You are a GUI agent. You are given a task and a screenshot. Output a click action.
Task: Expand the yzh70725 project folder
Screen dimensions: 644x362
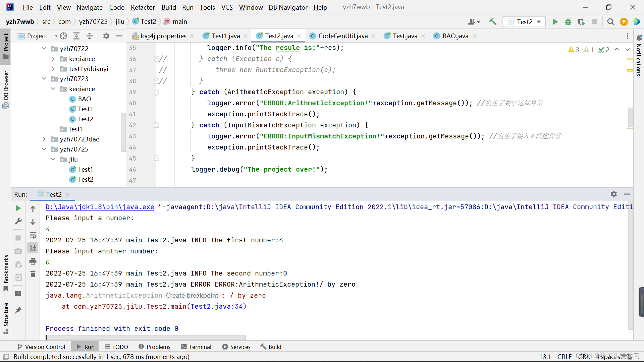coord(45,149)
